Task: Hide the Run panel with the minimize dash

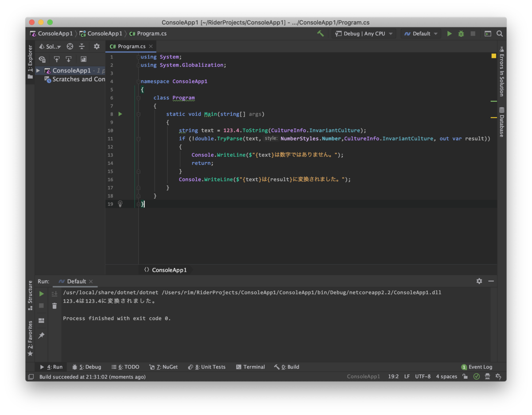Action: (x=491, y=281)
